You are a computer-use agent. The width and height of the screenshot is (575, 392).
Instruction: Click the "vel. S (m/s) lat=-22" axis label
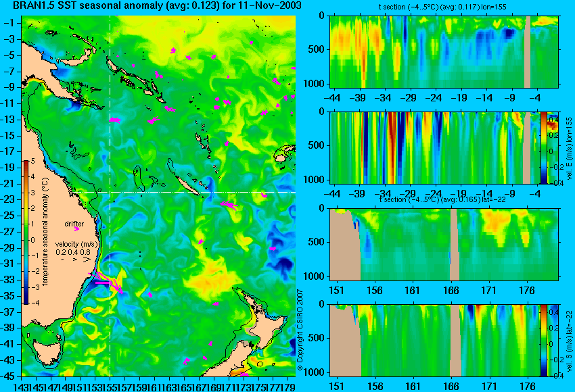point(569,341)
